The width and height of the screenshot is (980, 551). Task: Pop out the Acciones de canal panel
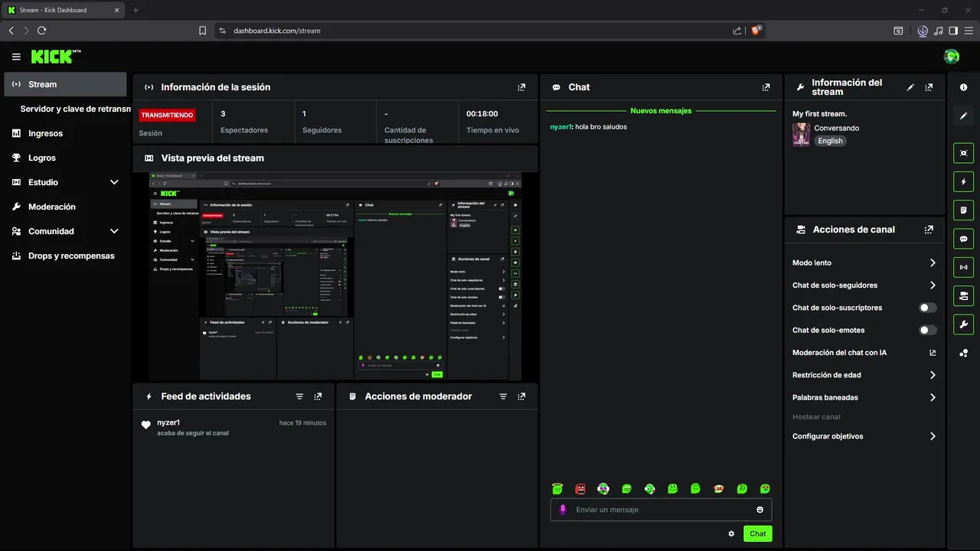(x=929, y=230)
